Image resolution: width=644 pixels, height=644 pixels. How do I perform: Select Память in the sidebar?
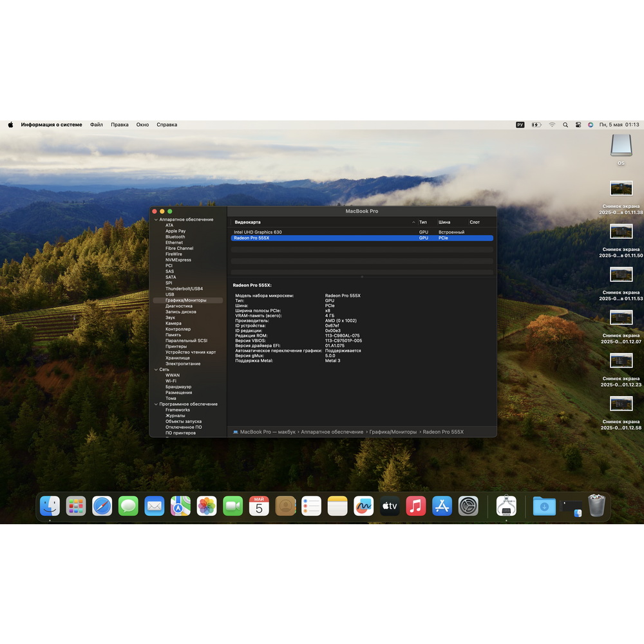click(x=173, y=335)
